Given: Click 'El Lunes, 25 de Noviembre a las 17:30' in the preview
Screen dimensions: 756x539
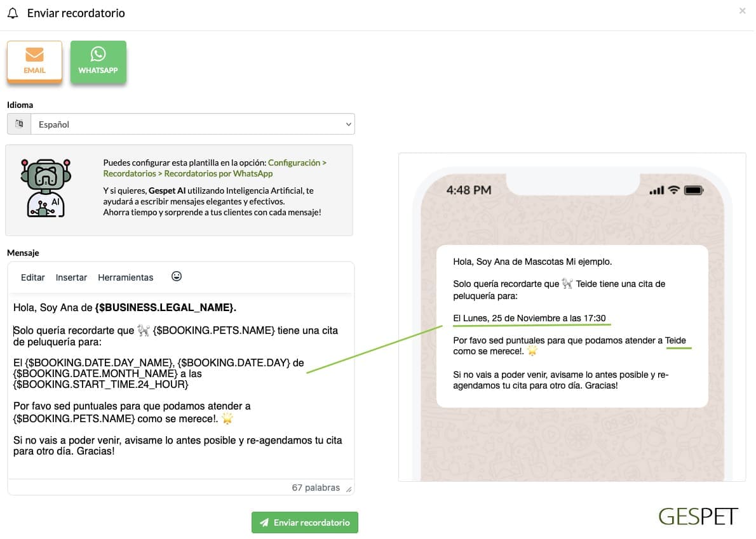Looking at the screenshot, I should pyautogui.click(x=529, y=319).
